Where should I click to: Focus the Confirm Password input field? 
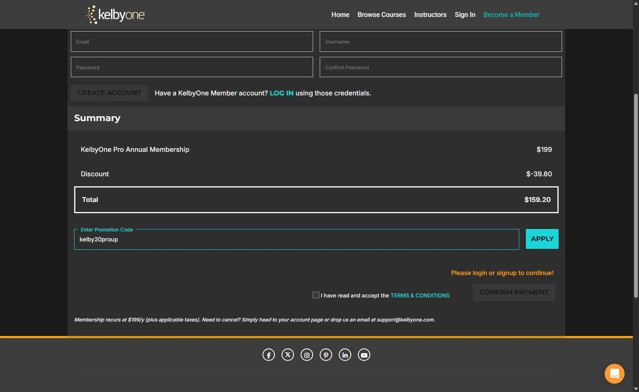(441, 67)
